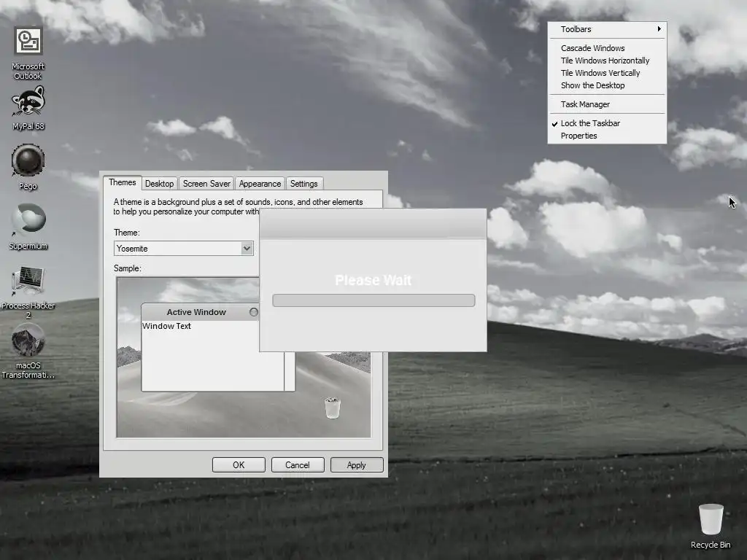Open taskbar Properties menu entry

tap(606, 136)
